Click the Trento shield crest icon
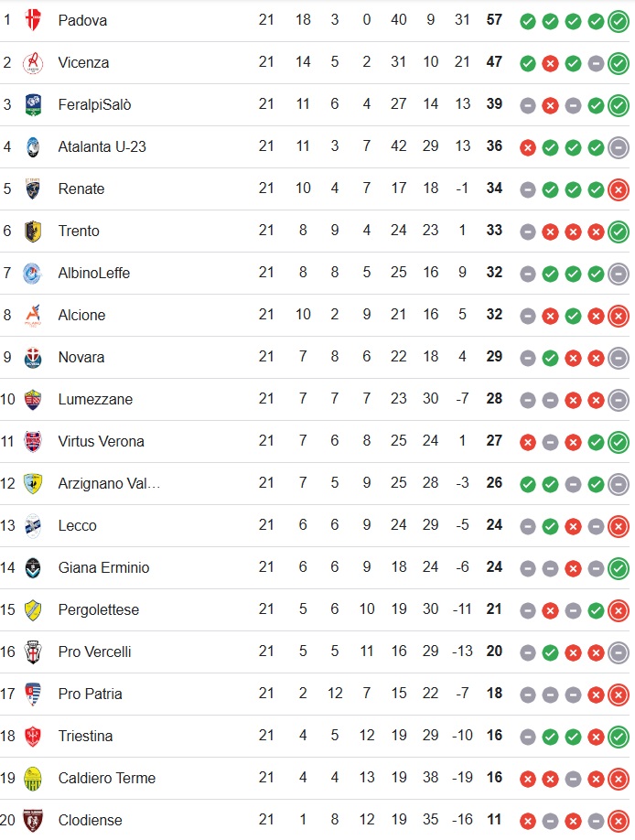This screenshot has height=840, width=635. 33,231
